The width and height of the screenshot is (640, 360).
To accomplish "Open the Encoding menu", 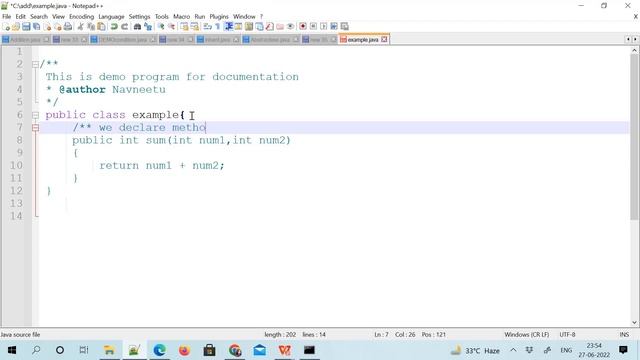I will [x=81, y=16].
